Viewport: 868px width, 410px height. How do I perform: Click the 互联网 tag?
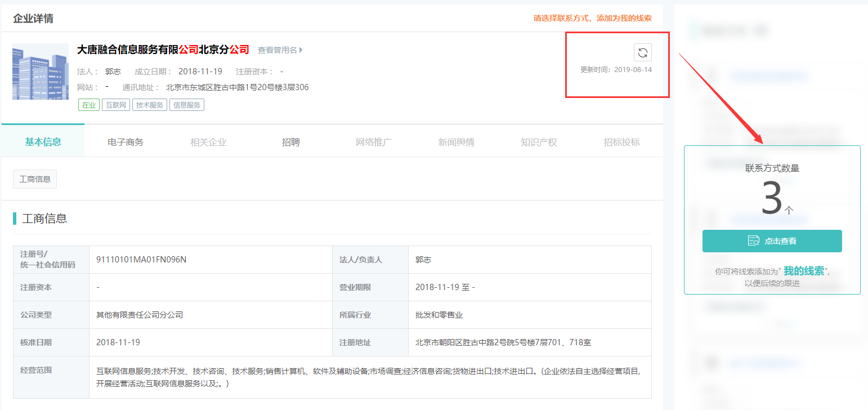tap(116, 105)
